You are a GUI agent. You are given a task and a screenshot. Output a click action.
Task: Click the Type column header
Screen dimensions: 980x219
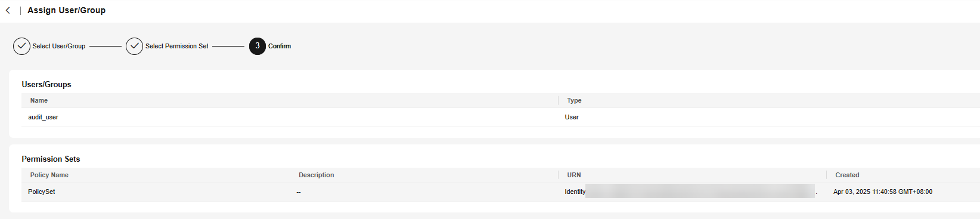tap(574, 100)
